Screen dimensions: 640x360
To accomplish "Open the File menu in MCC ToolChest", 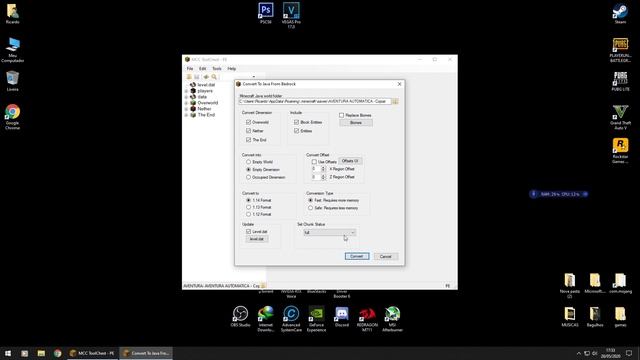I will tap(190, 69).
